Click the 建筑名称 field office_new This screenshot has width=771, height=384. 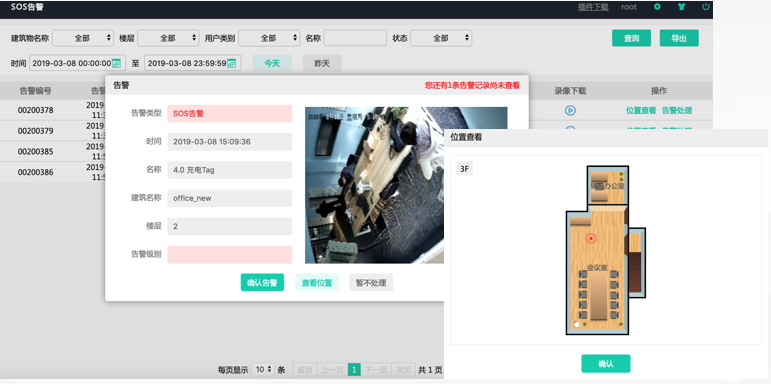230,198
